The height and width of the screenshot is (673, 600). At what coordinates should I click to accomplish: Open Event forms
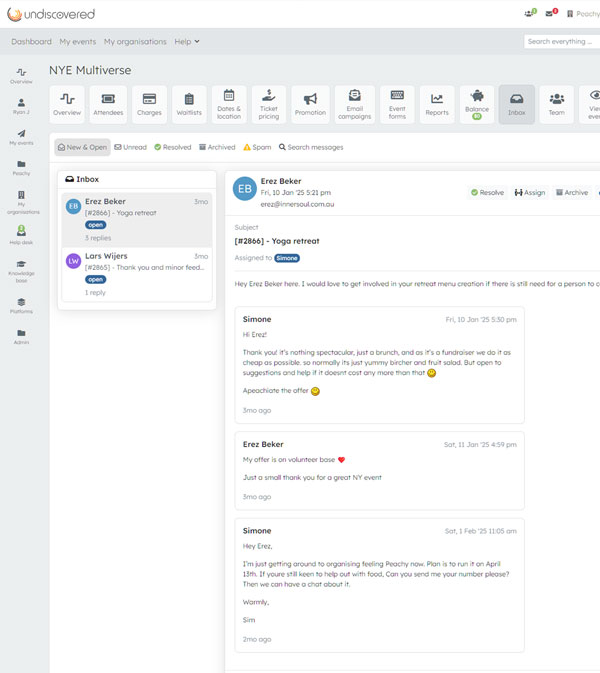[397, 104]
